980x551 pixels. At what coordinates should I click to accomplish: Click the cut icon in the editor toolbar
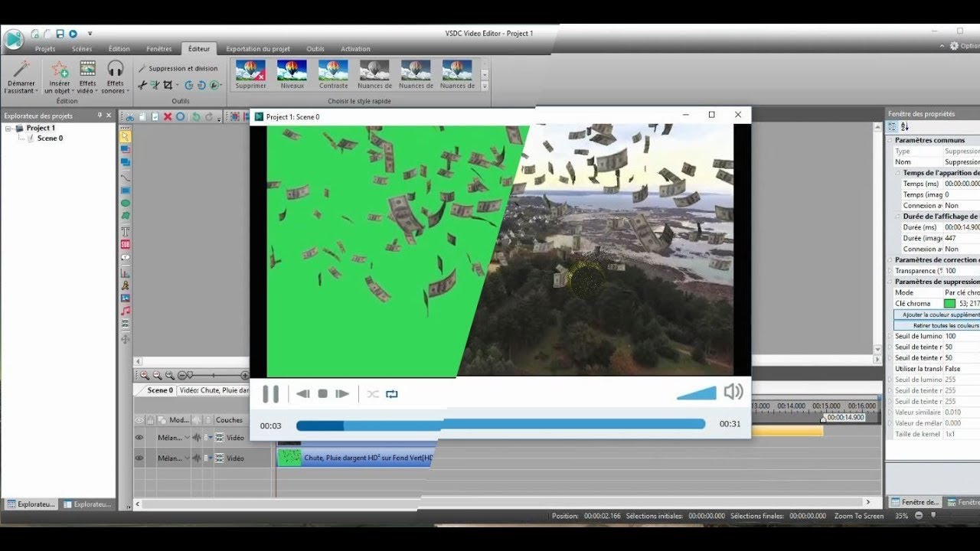pos(130,117)
